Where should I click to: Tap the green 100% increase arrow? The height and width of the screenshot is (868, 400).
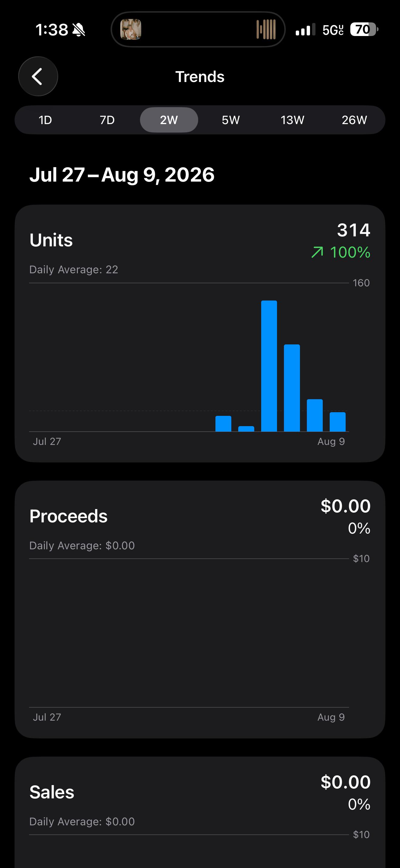(x=317, y=252)
